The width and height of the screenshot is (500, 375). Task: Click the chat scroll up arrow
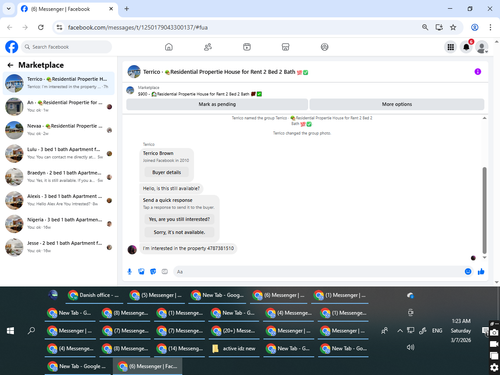pyautogui.click(x=484, y=118)
